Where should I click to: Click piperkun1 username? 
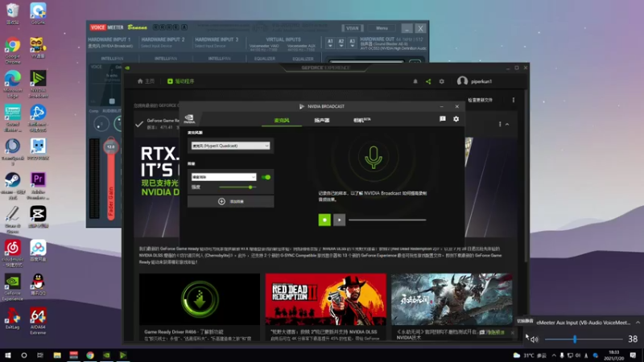(x=481, y=81)
